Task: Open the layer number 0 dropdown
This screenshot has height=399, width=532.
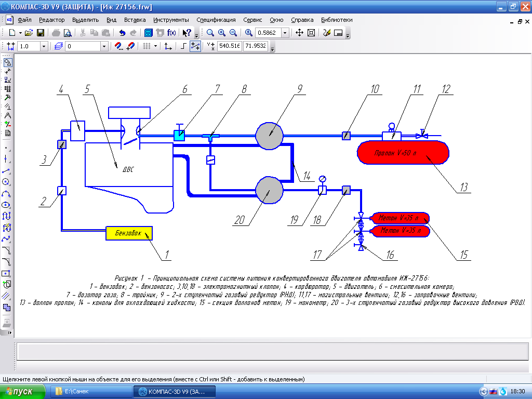Action: [104, 46]
